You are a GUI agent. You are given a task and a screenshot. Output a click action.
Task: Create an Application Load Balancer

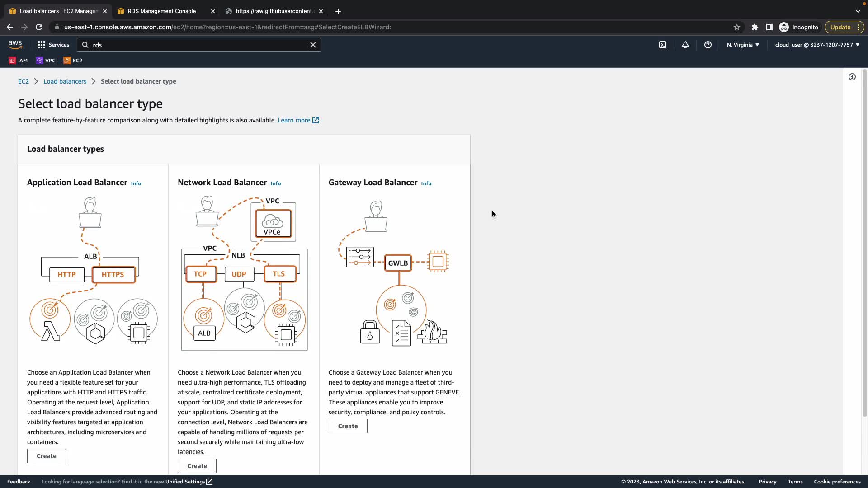pyautogui.click(x=47, y=456)
